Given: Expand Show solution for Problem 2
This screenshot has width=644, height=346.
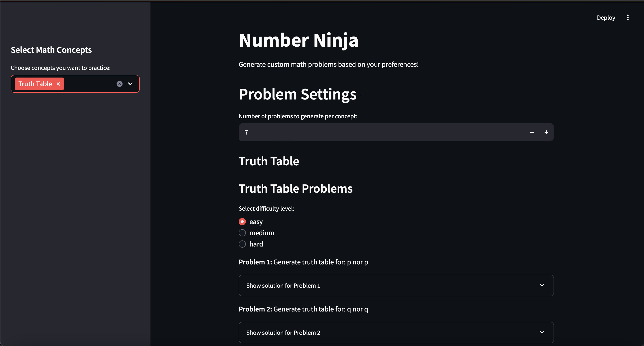Looking at the screenshot, I should pos(283,333).
